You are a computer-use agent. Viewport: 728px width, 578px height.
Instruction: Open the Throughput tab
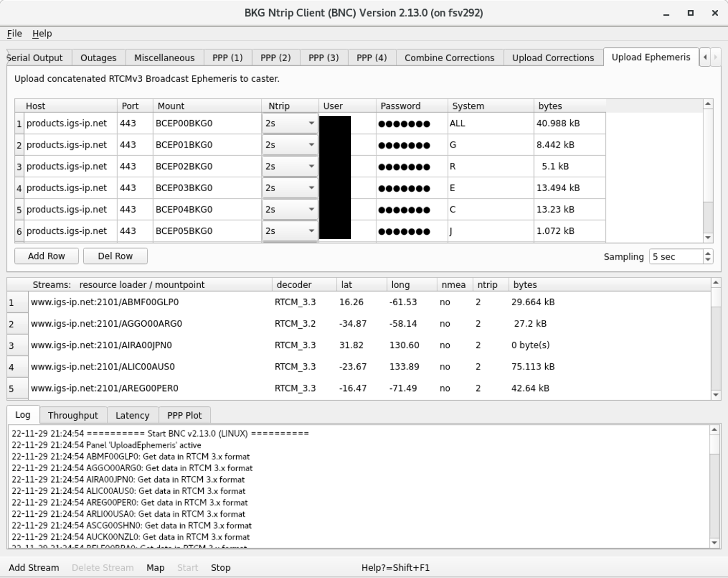(x=72, y=415)
